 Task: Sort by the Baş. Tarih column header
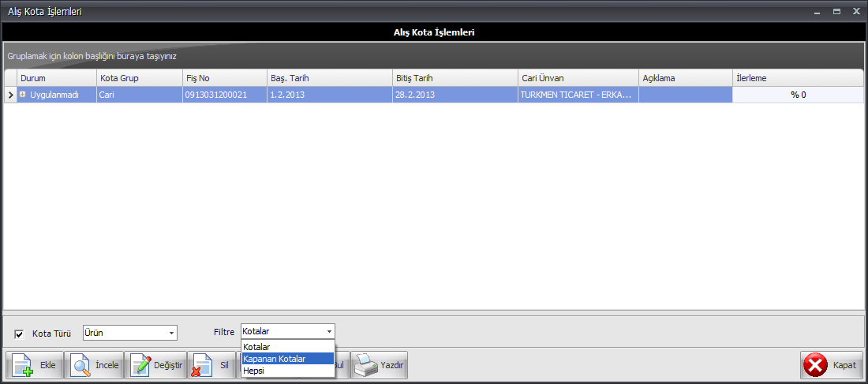point(329,78)
